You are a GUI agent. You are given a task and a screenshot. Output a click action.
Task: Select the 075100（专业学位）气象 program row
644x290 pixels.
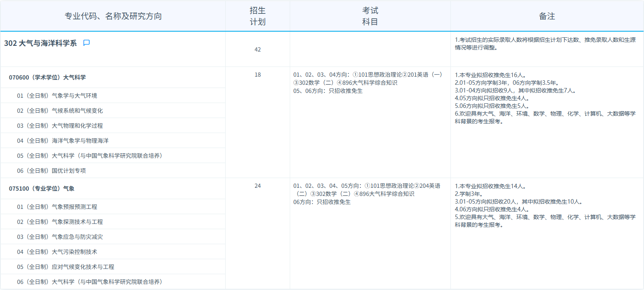(42, 189)
